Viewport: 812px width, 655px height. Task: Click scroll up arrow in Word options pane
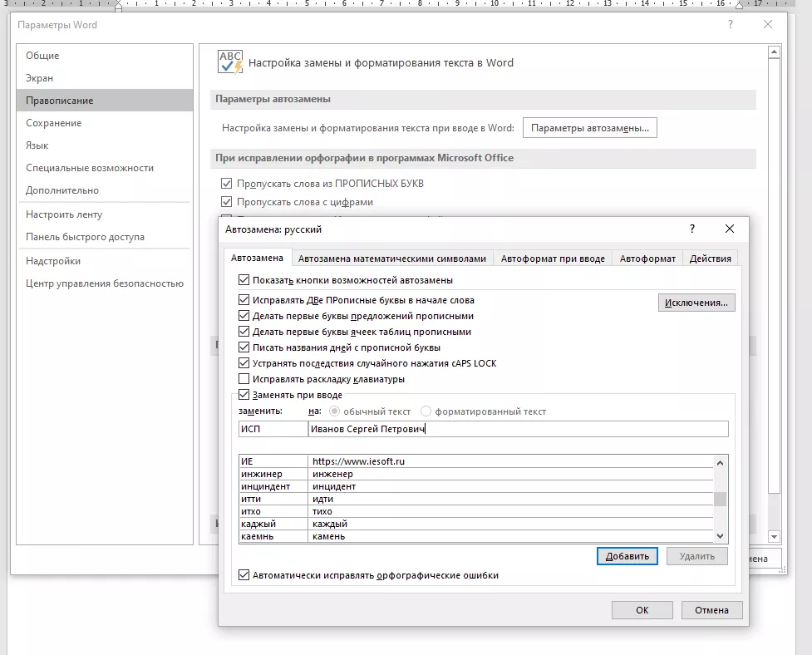click(774, 52)
